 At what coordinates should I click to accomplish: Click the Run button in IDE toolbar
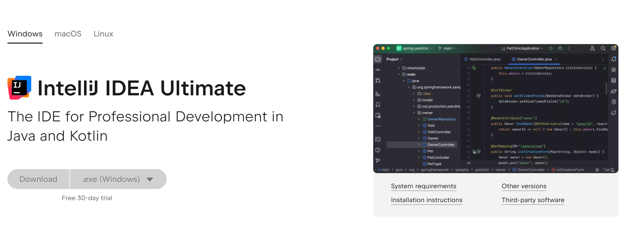pyautogui.click(x=551, y=48)
